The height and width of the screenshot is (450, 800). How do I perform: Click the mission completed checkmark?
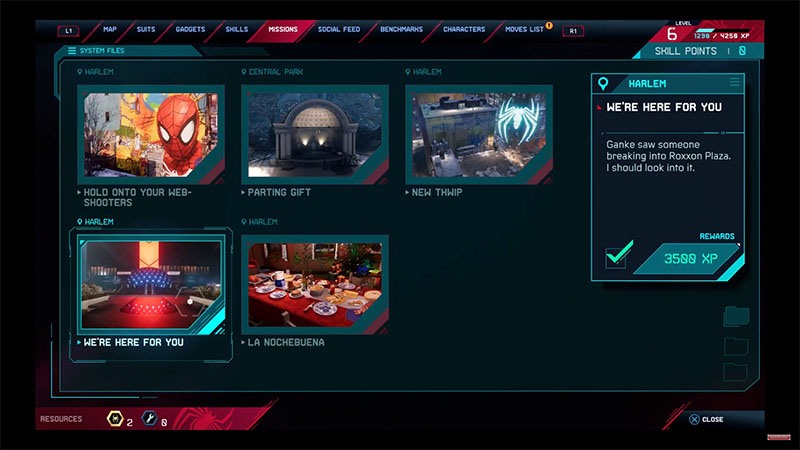coord(618,254)
